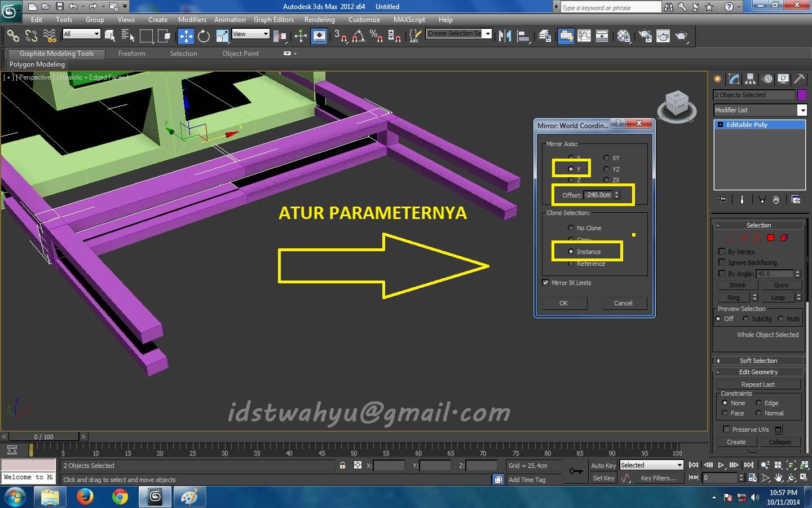This screenshot has height=508, width=812.
Task: Open Select by Name dialog icon
Action: (x=128, y=36)
